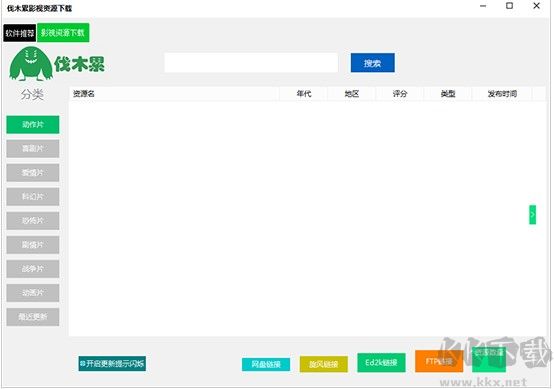The height and width of the screenshot is (389, 554).
Task: Sort by the 地区 column header
Action: [352, 94]
